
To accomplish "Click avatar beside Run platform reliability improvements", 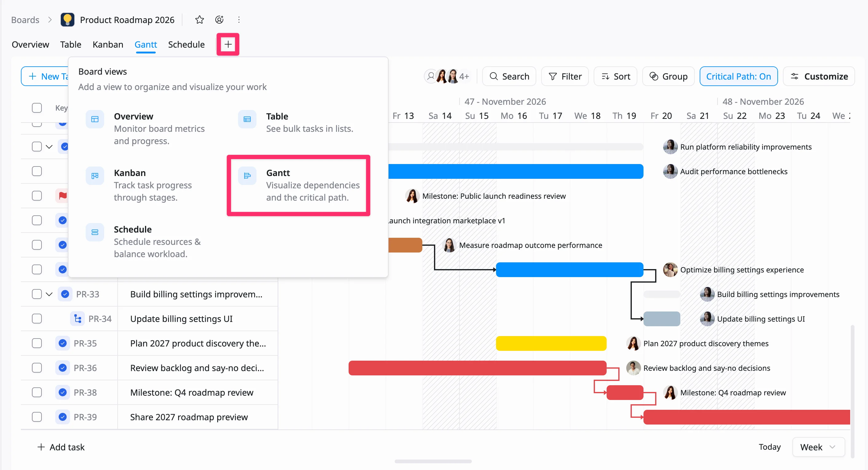I will (670, 147).
